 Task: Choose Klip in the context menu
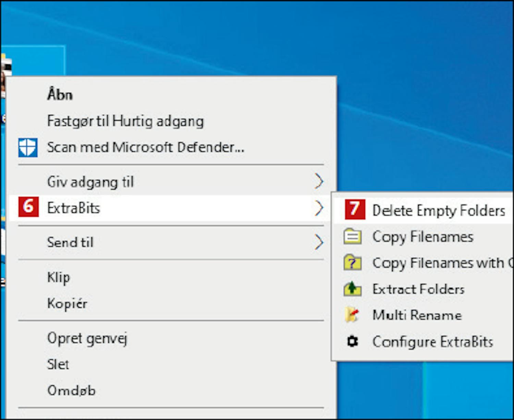click(58, 277)
